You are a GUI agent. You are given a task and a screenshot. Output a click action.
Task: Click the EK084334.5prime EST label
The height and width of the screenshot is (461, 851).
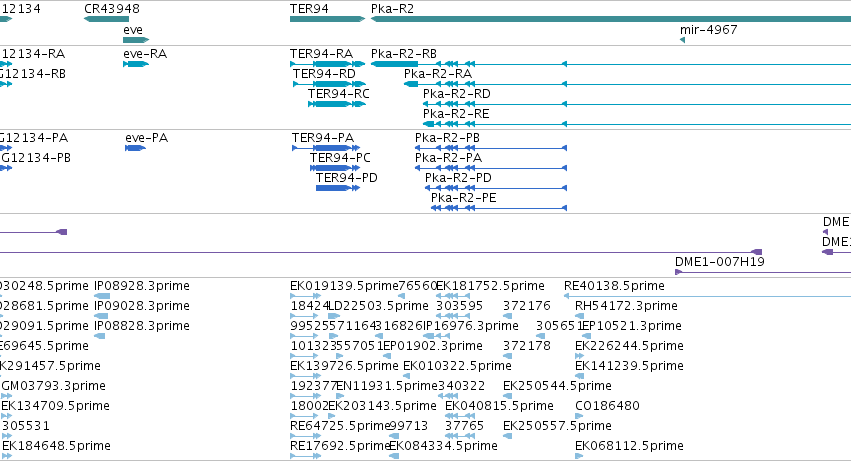tap(443, 446)
